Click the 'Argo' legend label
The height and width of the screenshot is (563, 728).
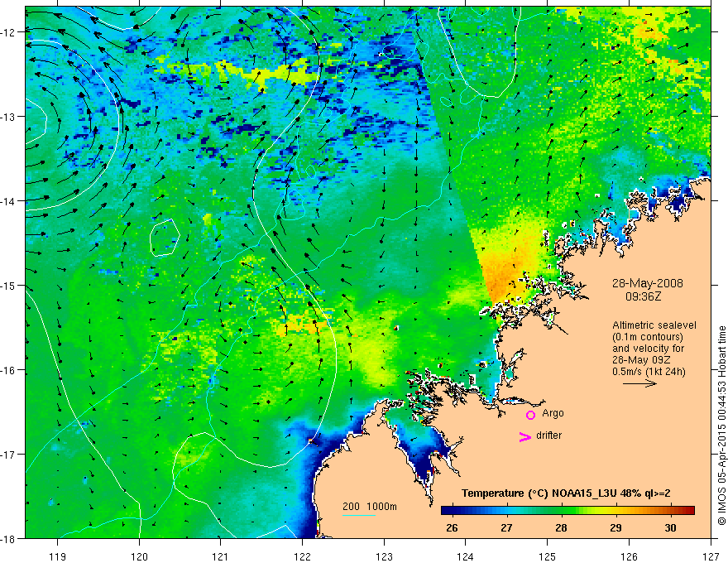tap(553, 413)
